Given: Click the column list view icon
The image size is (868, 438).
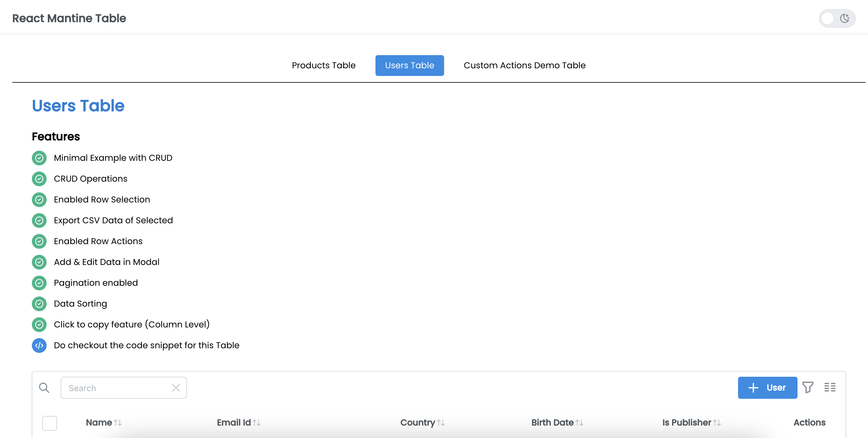Looking at the screenshot, I should [830, 387].
